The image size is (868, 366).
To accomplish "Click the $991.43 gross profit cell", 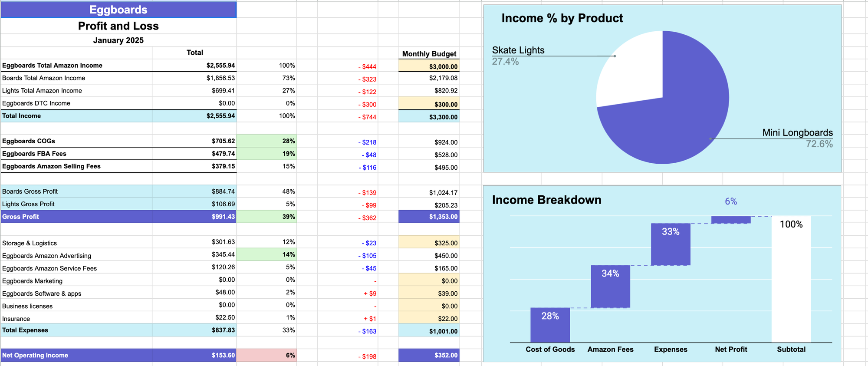I will click(194, 217).
